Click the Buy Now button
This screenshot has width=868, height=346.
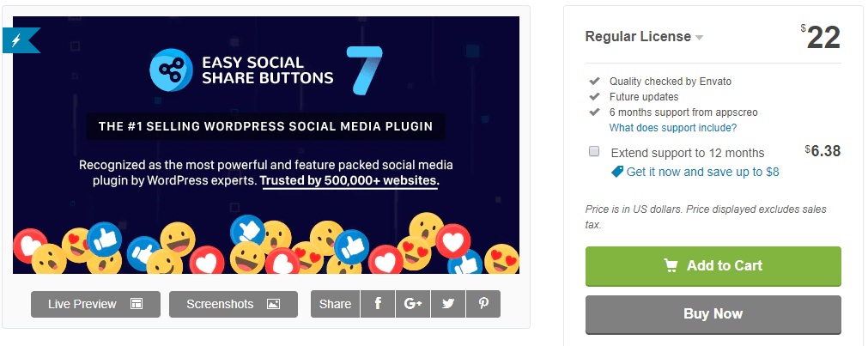pos(713,314)
